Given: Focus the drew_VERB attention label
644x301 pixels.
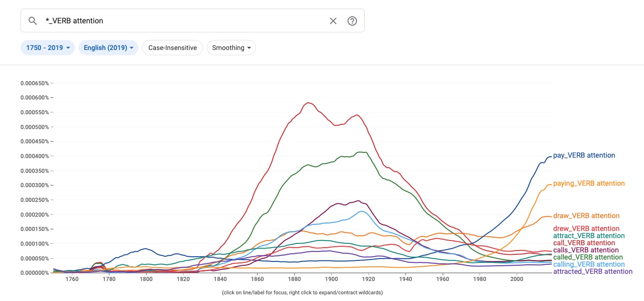Looking at the screenshot, I should tap(586, 229).
